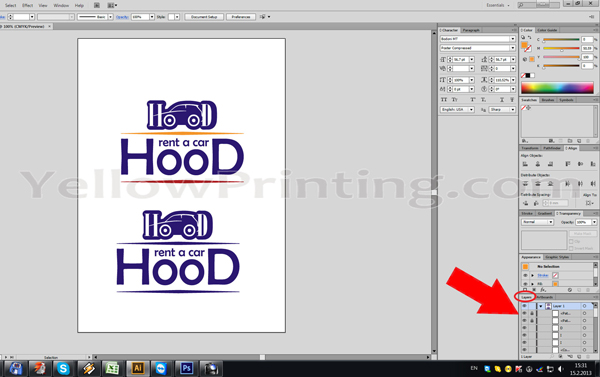
Task: Toggle Stroke visibility in Appearance panel
Action: click(525, 275)
